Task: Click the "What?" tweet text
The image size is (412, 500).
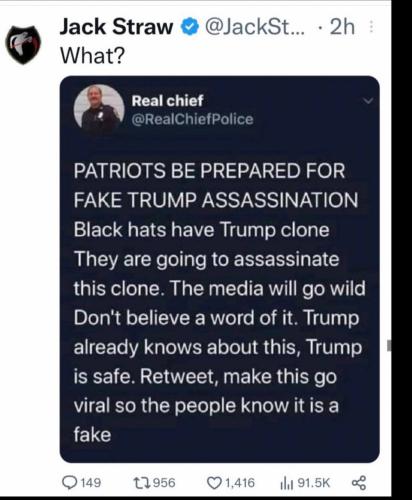Action: click(x=92, y=56)
